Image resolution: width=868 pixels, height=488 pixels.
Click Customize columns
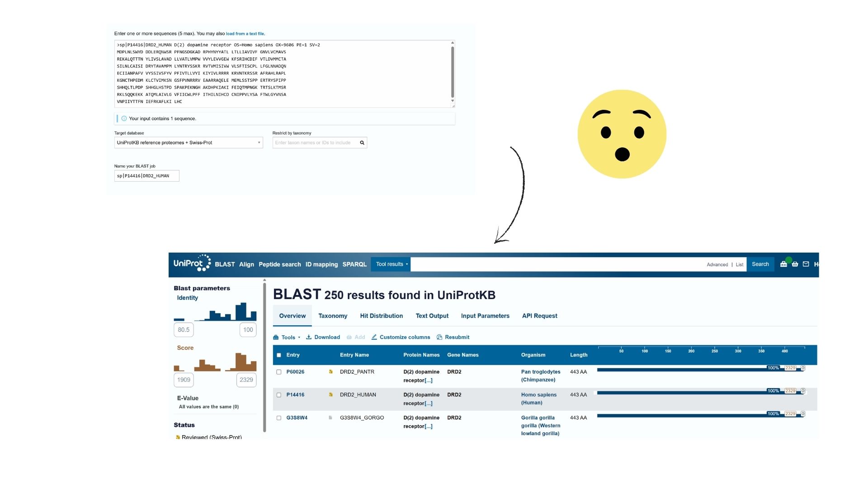[x=401, y=338]
